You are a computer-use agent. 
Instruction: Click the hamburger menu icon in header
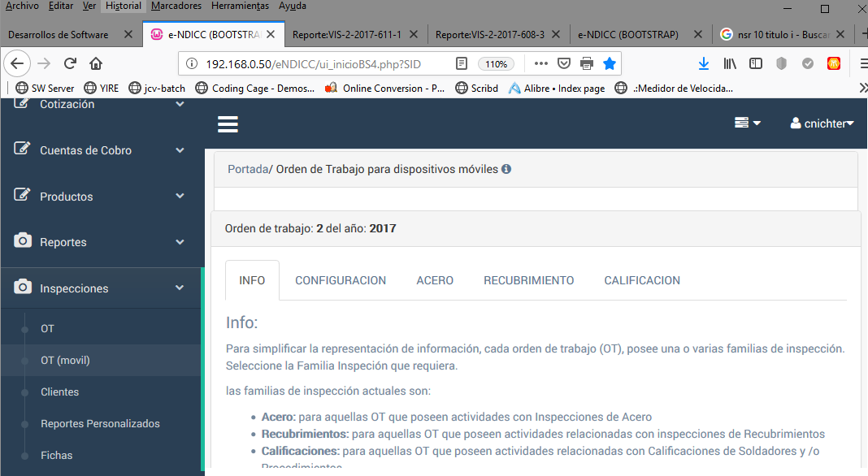pos(228,123)
